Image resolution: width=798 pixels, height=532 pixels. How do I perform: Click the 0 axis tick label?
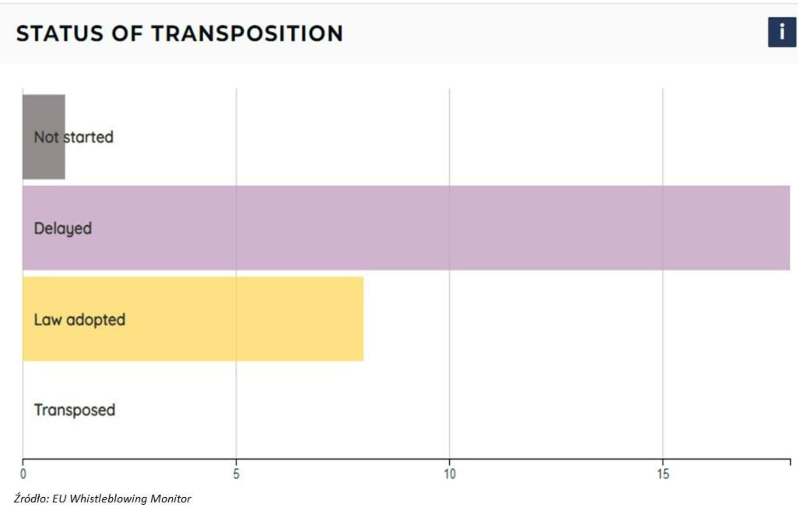click(x=23, y=474)
